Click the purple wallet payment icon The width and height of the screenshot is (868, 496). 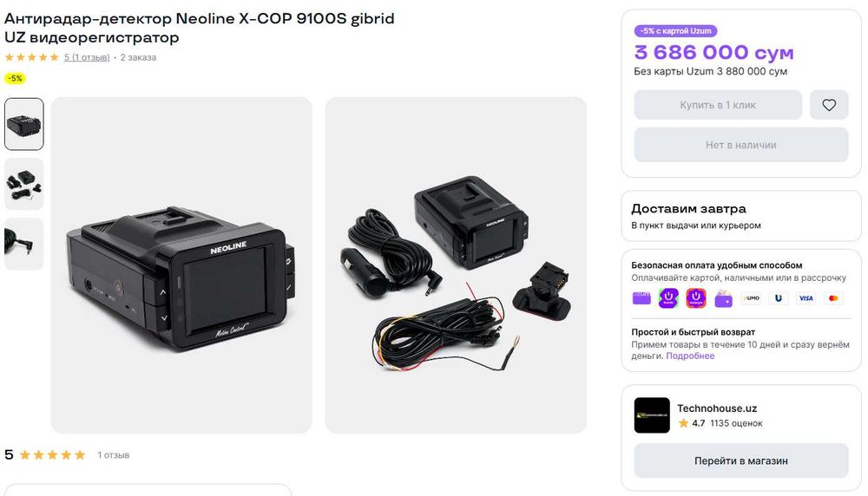tap(724, 298)
